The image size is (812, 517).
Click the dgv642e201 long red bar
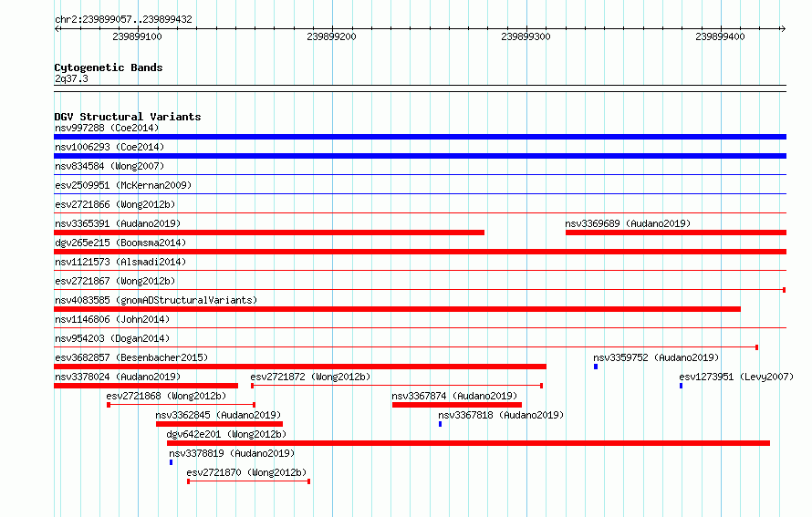point(468,443)
